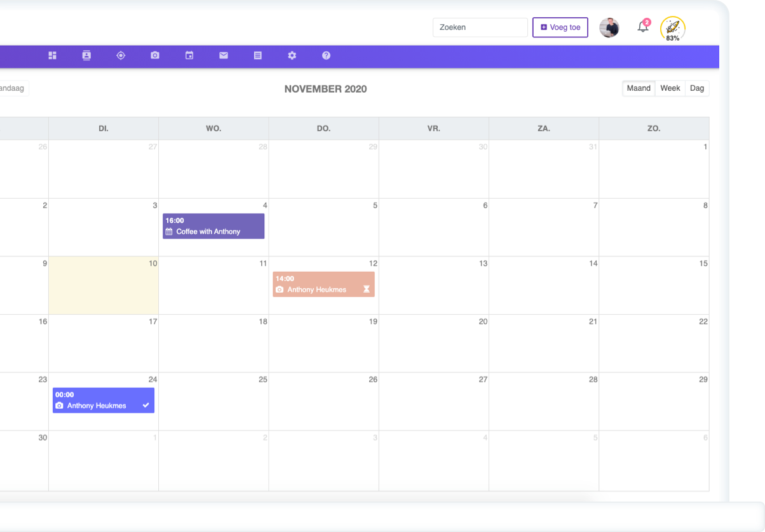
Task: Open the Coffee with Anthony event
Action: click(213, 226)
